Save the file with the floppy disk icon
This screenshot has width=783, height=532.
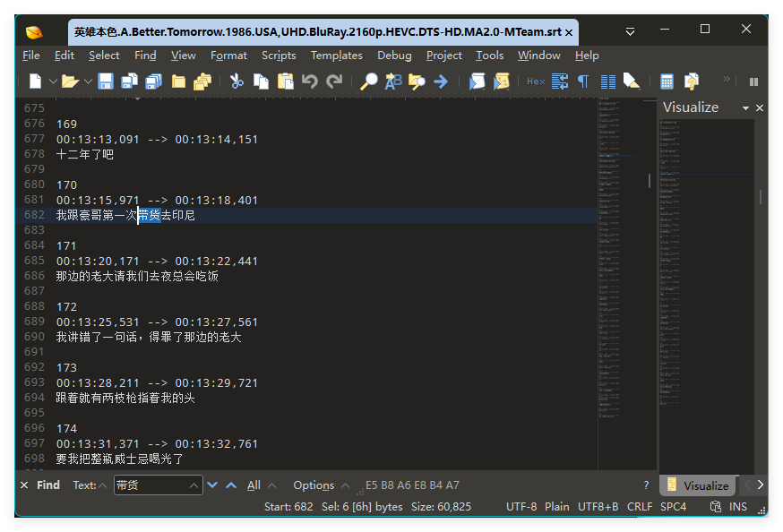[x=106, y=82]
